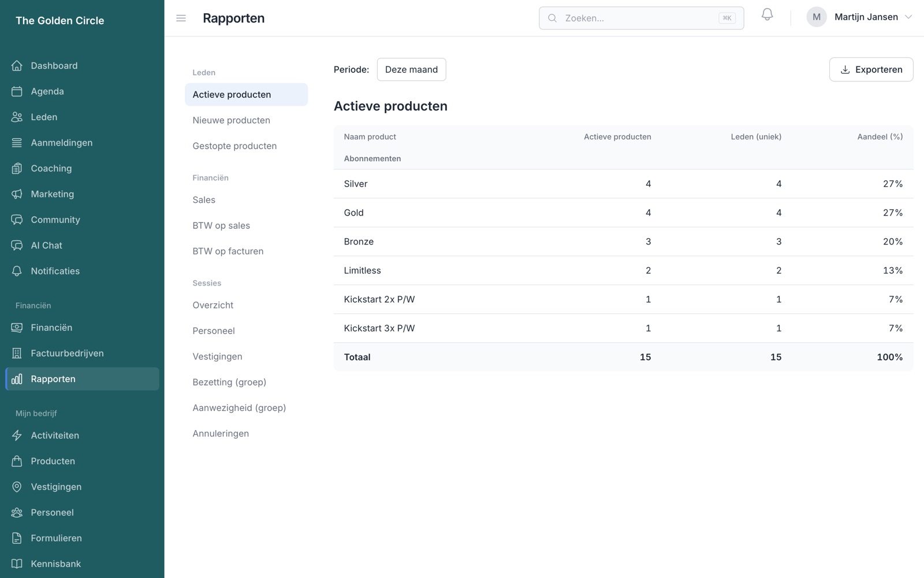This screenshot has height=578, width=924.
Task: Open the Gestopte producten report
Action: coord(246,146)
